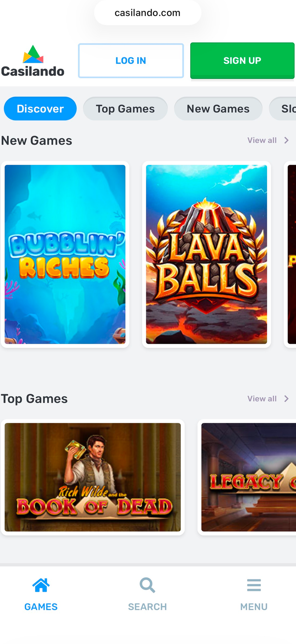Open the Bubblin' Riches game thumbnail

point(65,255)
